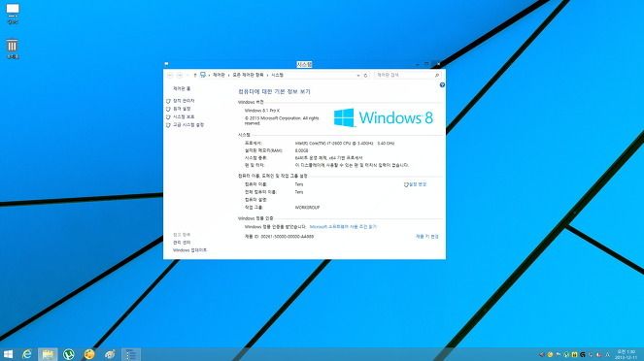The image size is (644, 361).
Task: Click the back arrow in System window
Action: click(170, 75)
